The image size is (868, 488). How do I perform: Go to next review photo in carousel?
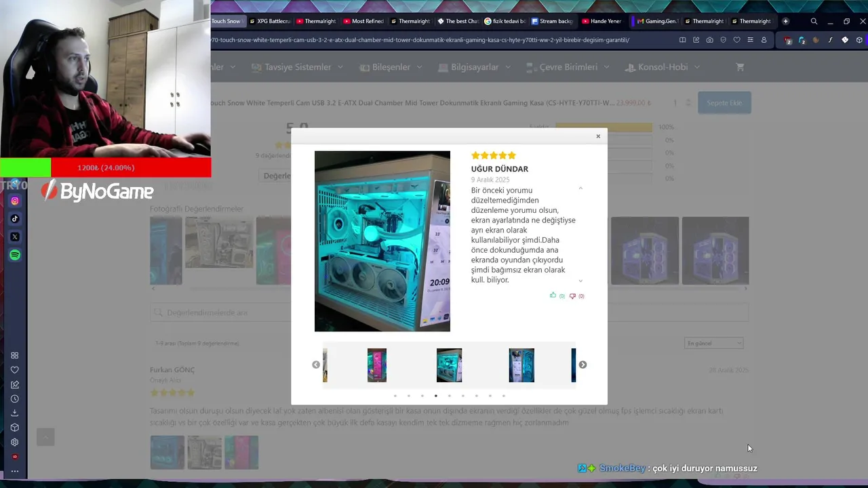(x=583, y=365)
